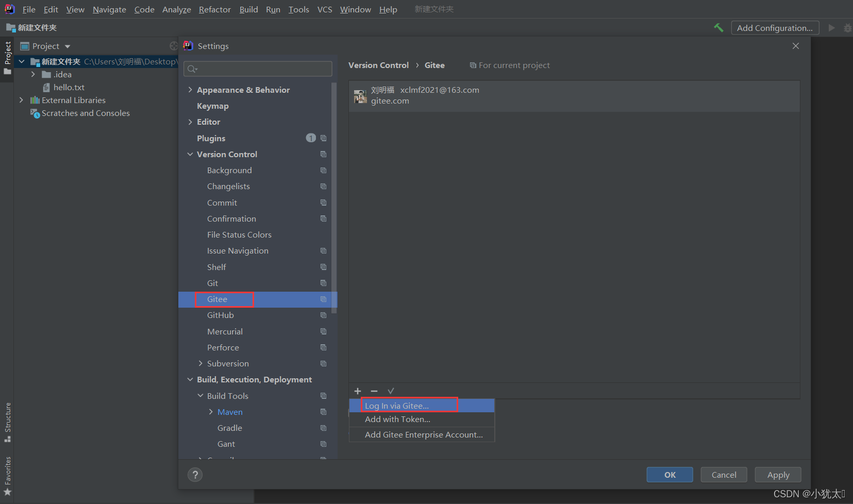The height and width of the screenshot is (504, 853).
Task: Click the user avatar in Gitee account list
Action: 360,96
